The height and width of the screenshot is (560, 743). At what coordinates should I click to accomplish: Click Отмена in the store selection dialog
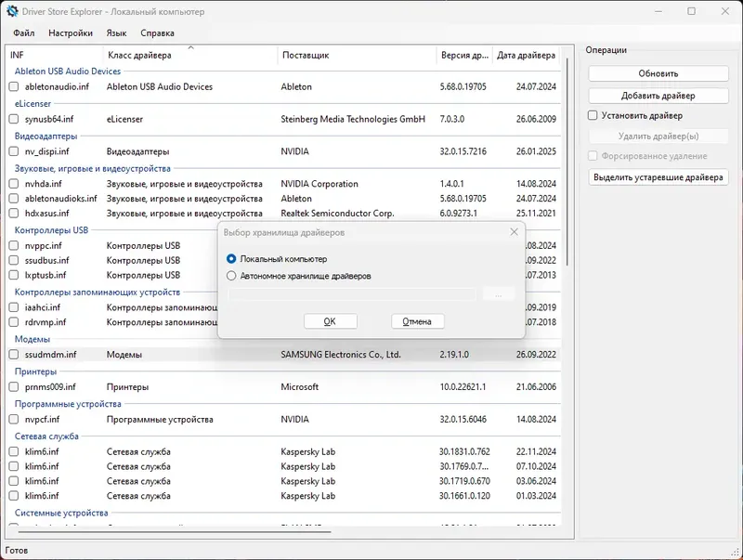tap(417, 321)
